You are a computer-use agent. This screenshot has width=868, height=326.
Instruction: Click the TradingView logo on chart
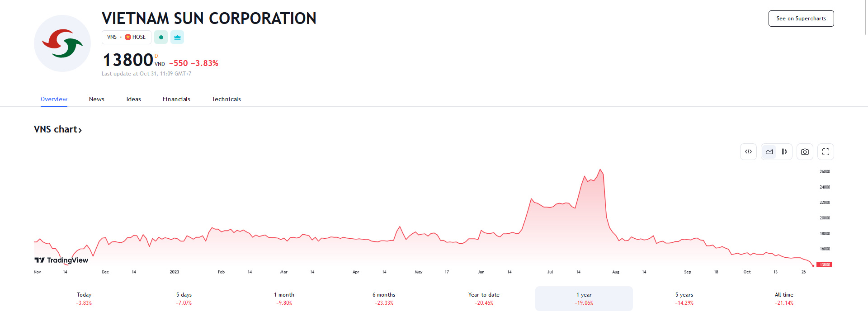61,260
